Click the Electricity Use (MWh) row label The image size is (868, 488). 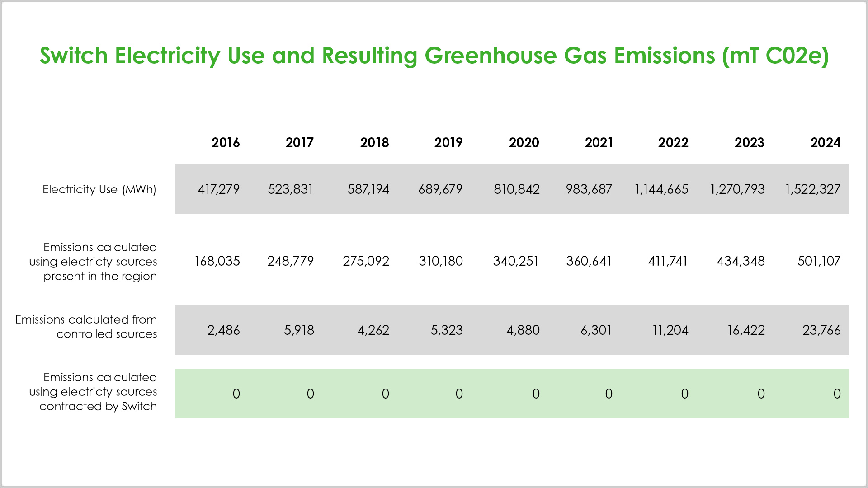[99, 189]
